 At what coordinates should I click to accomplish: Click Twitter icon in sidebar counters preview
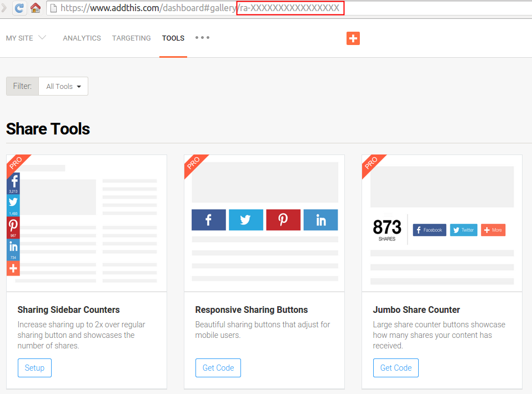(13, 206)
